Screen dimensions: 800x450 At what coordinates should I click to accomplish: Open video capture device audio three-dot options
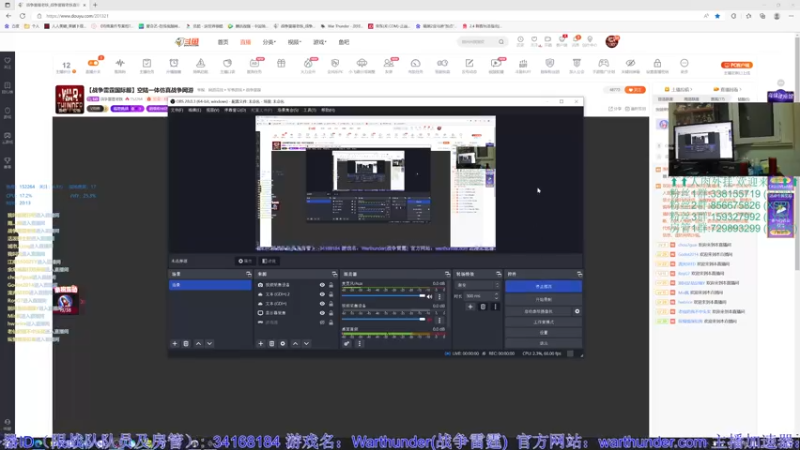(x=440, y=320)
